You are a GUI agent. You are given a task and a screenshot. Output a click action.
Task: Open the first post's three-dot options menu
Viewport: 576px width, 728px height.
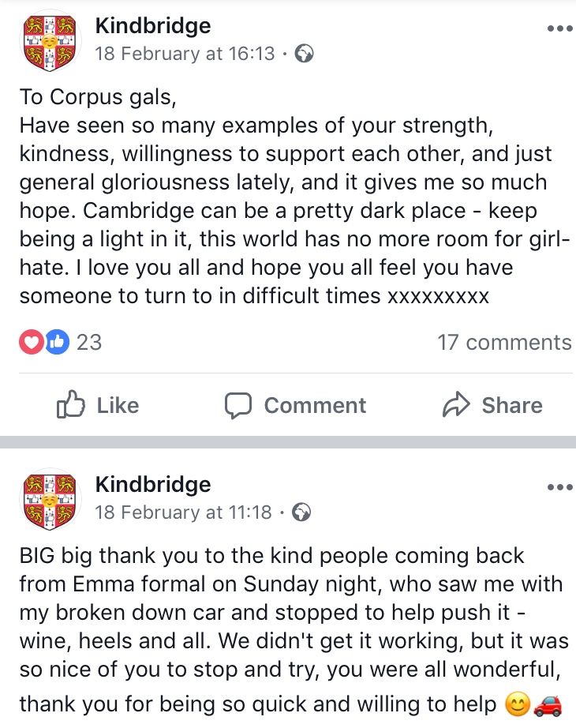[x=559, y=28]
